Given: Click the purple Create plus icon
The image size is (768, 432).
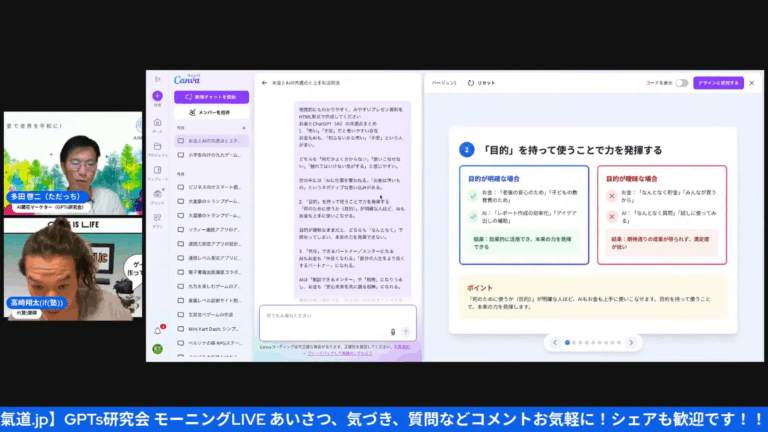Looking at the screenshot, I should coord(157,96).
